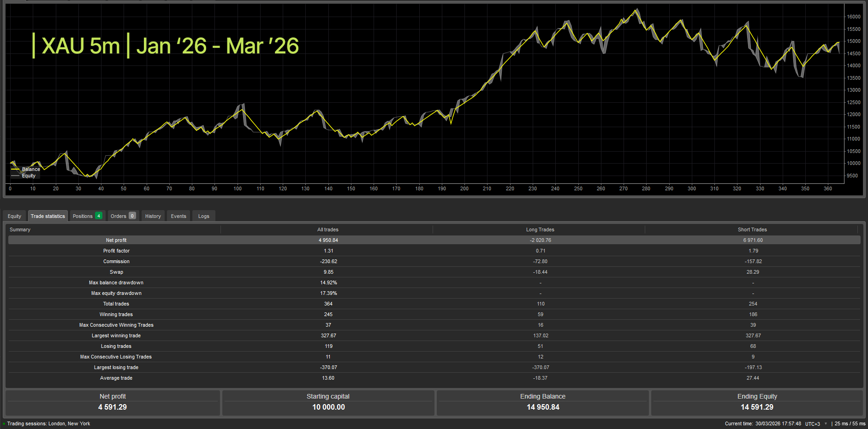Open the Trade statistics tab

(48, 216)
